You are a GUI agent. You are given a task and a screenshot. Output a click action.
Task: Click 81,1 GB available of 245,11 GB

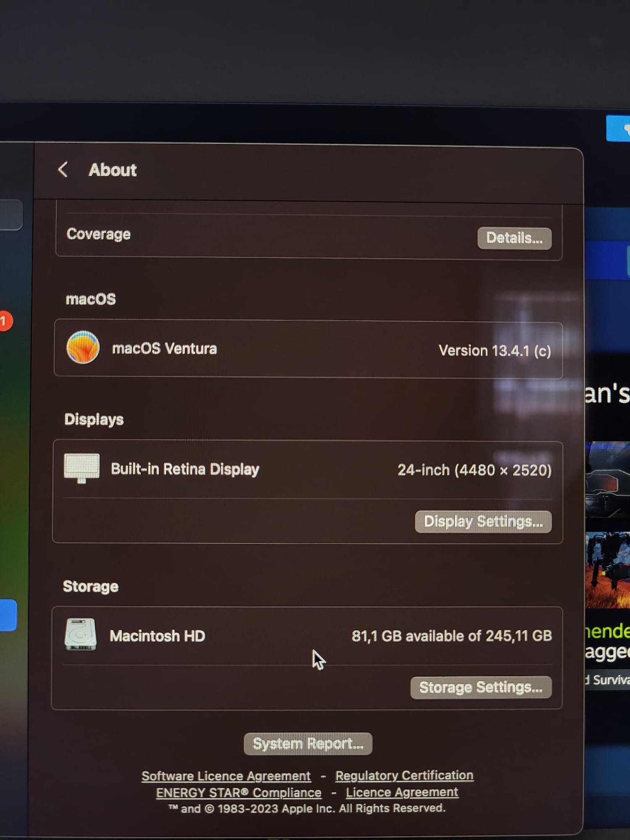(451, 636)
